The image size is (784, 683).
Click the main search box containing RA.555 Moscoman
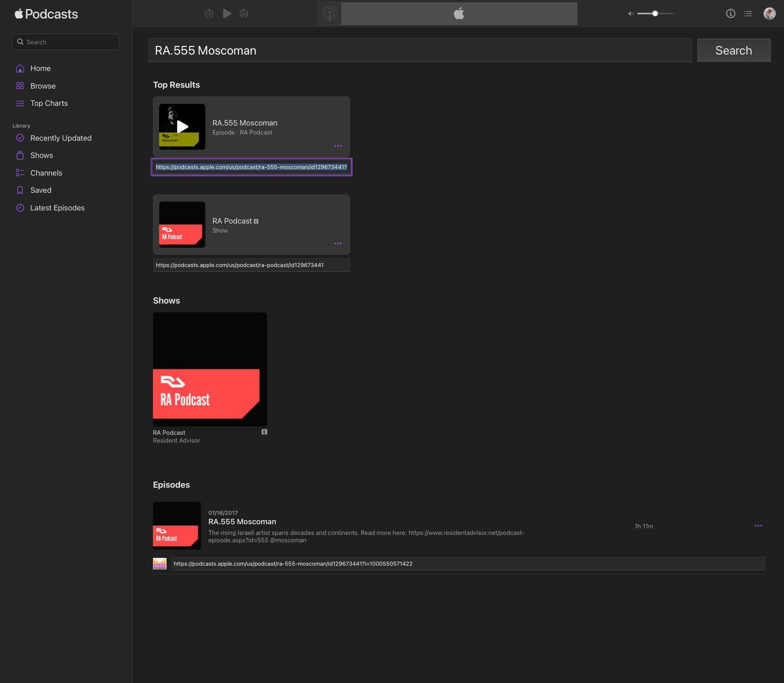(x=420, y=50)
